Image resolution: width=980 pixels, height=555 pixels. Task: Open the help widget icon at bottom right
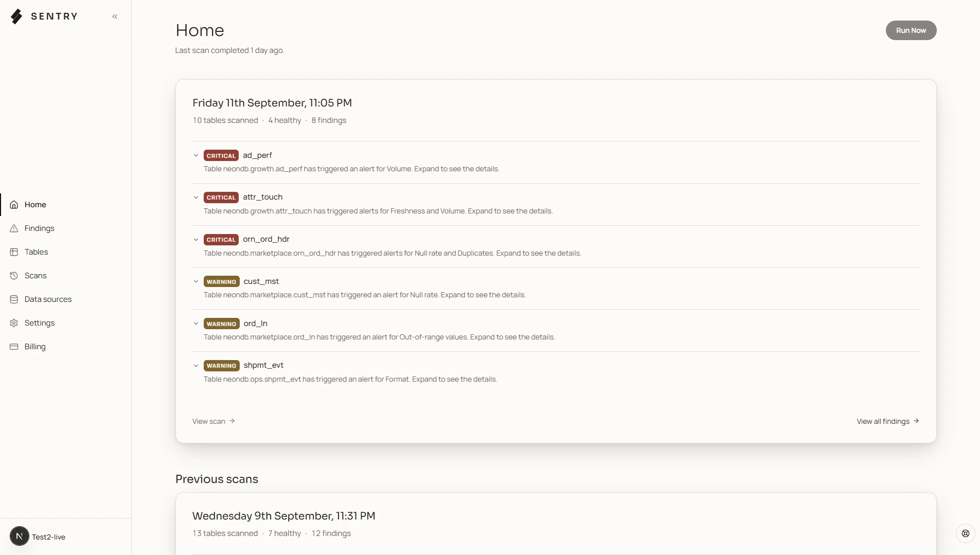pyautogui.click(x=966, y=533)
